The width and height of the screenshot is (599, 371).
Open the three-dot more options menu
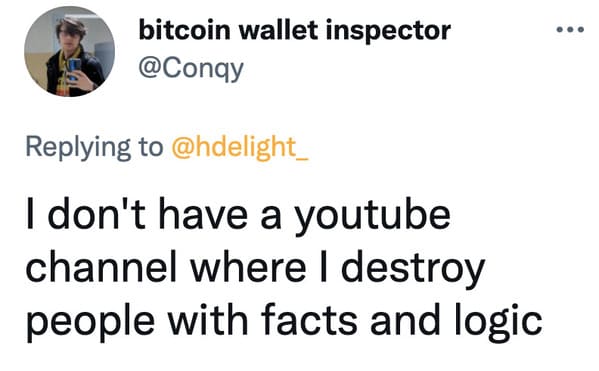click(570, 29)
